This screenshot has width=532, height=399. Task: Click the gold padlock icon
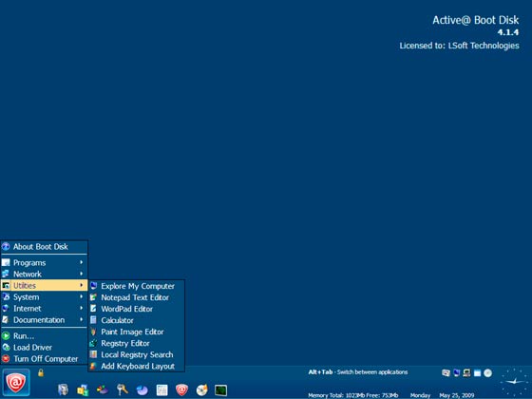41,372
